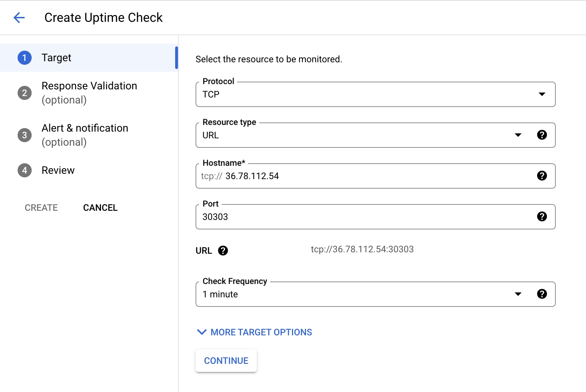Open Check Frequency help icon
The height and width of the screenshot is (392, 586).
coord(542,294)
